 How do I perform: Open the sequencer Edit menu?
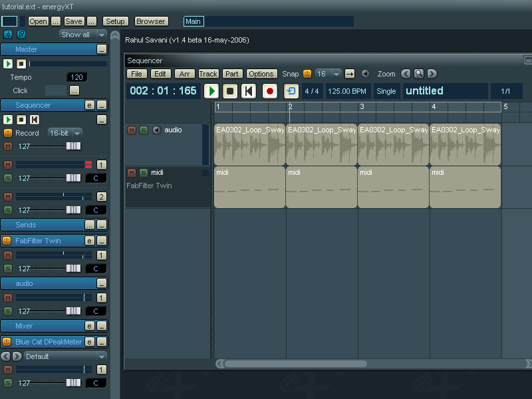[x=160, y=74]
